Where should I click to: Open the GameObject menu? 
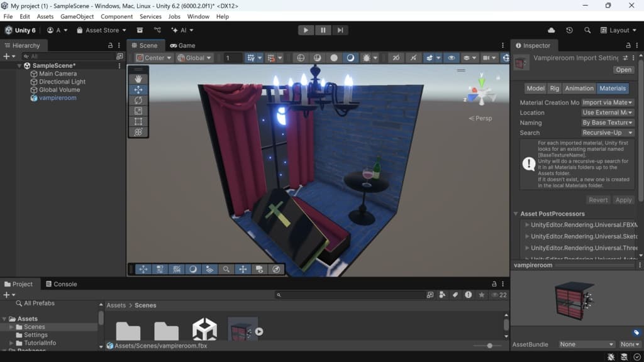click(77, 16)
